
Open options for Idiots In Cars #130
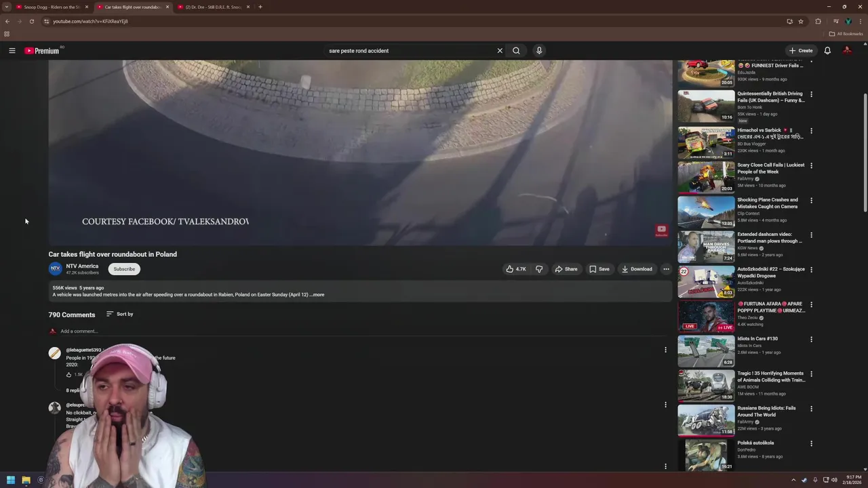tap(811, 339)
